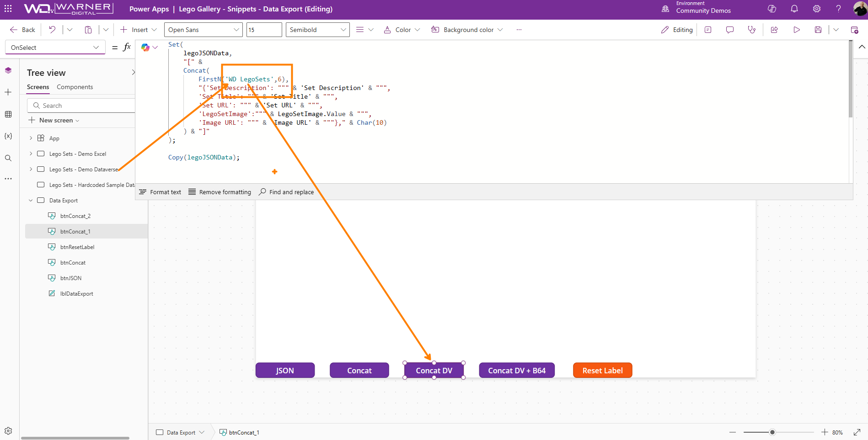Click the Copilot icon in header
Viewport: 868px width, 440px height.
(772, 9)
